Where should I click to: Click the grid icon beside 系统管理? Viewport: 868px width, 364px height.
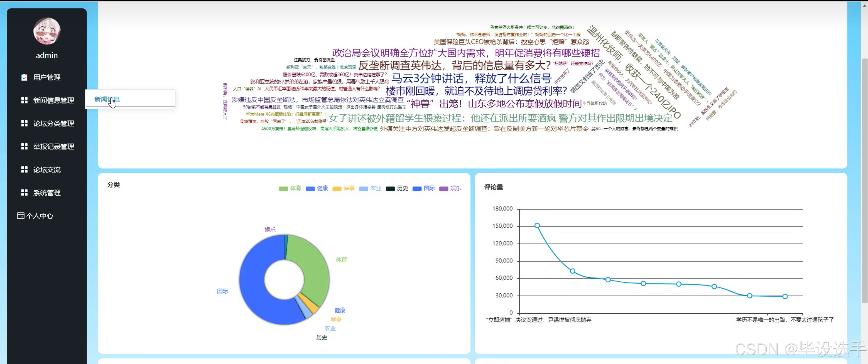24,193
